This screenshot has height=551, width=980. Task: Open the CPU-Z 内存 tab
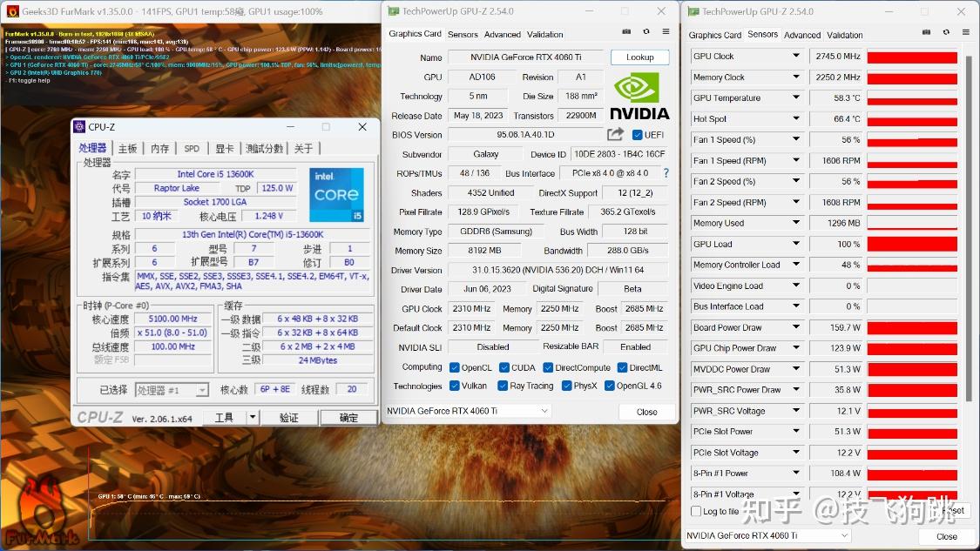coord(160,148)
